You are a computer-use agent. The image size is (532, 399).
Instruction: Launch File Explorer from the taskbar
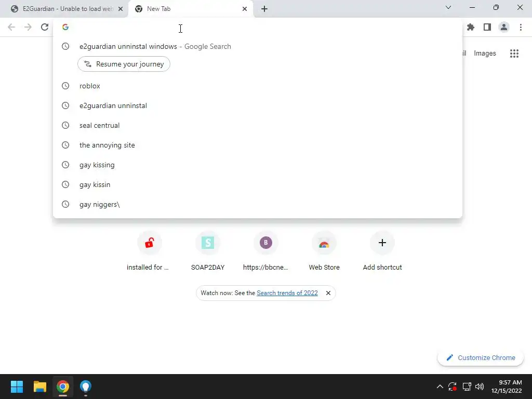click(x=39, y=387)
